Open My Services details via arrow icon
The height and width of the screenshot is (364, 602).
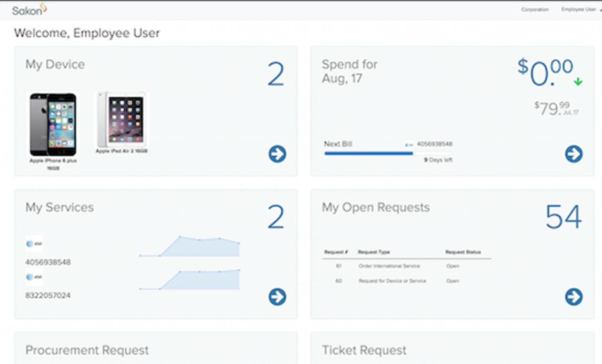pos(276,297)
